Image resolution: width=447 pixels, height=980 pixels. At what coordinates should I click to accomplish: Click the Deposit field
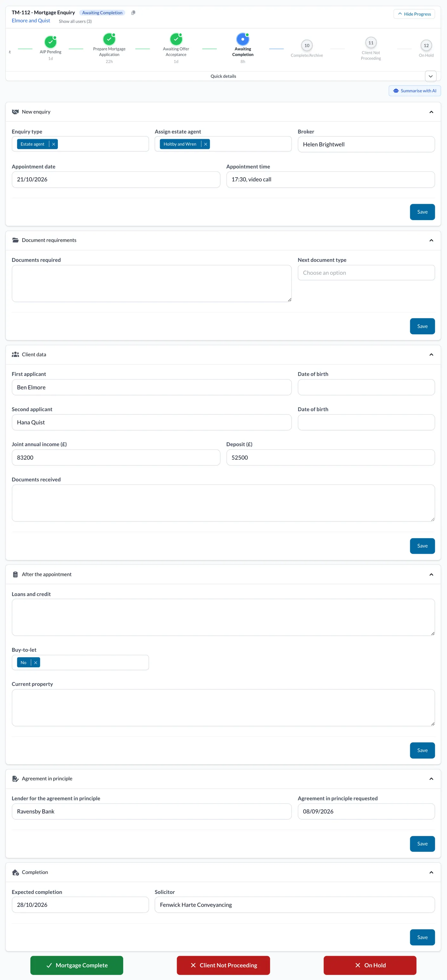click(330, 457)
